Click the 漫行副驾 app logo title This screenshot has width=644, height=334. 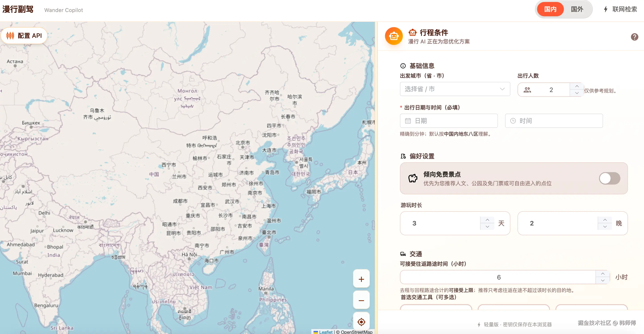18,10
